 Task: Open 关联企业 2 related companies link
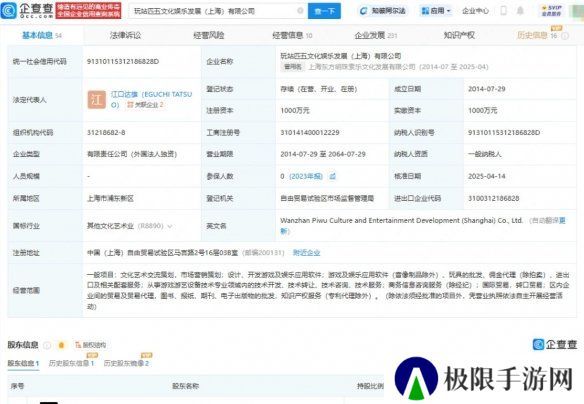pos(145,105)
